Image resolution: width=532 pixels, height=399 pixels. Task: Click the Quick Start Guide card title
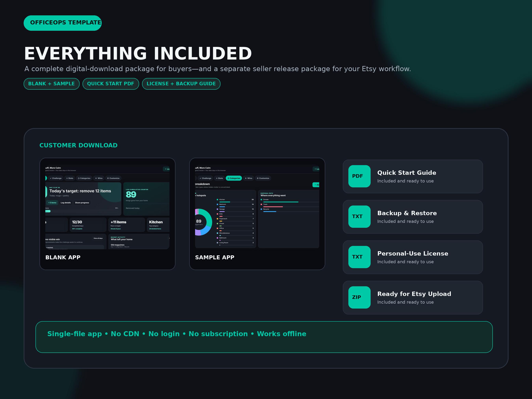point(407,173)
